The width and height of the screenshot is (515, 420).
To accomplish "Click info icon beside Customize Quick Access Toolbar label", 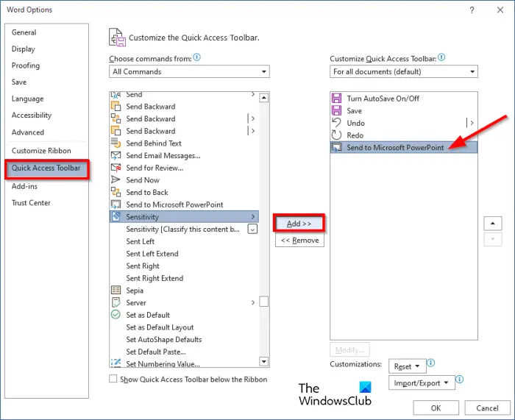I will click(x=441, y=57).
